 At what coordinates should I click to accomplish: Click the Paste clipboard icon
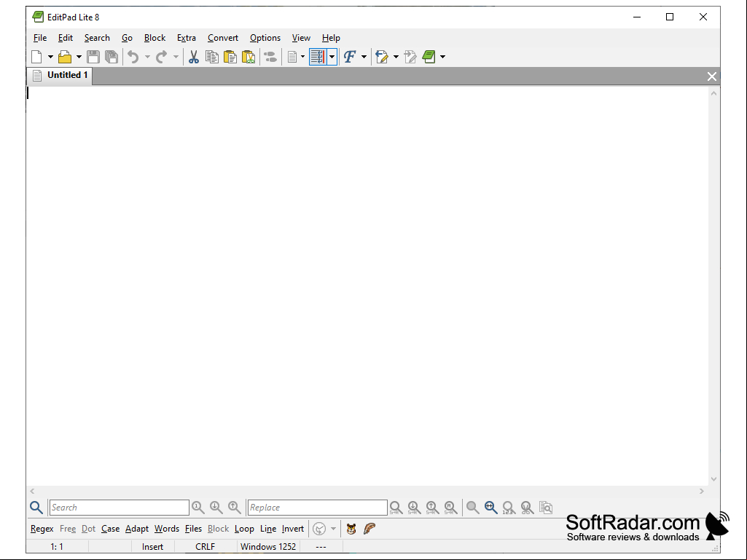tap(230, 57)
